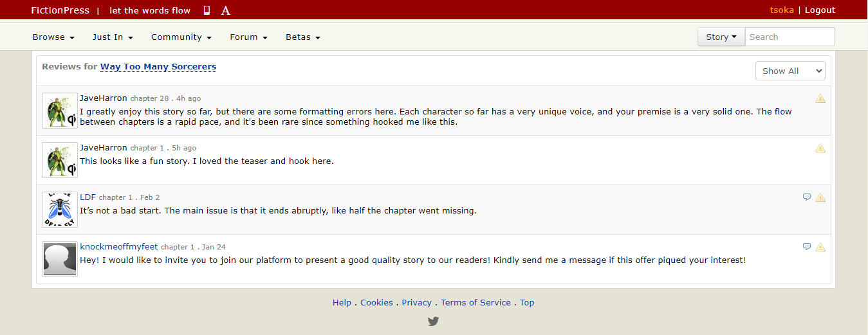Click the Search input field
Image resolution: width=868 pixels, height=335 pixels.
pyautogui.click(x=790, y=37)
